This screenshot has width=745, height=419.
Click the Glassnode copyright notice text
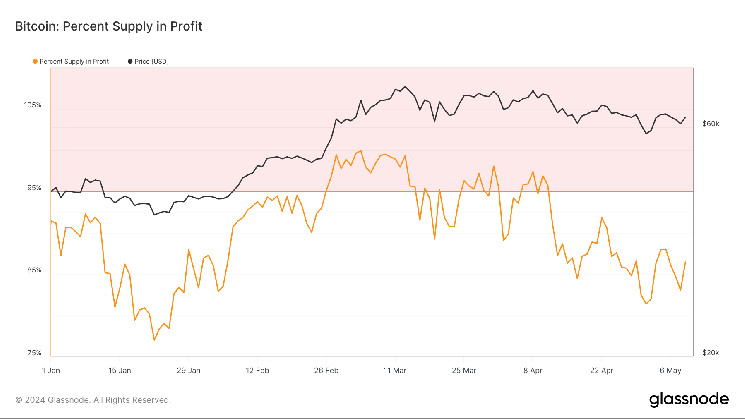92,399
